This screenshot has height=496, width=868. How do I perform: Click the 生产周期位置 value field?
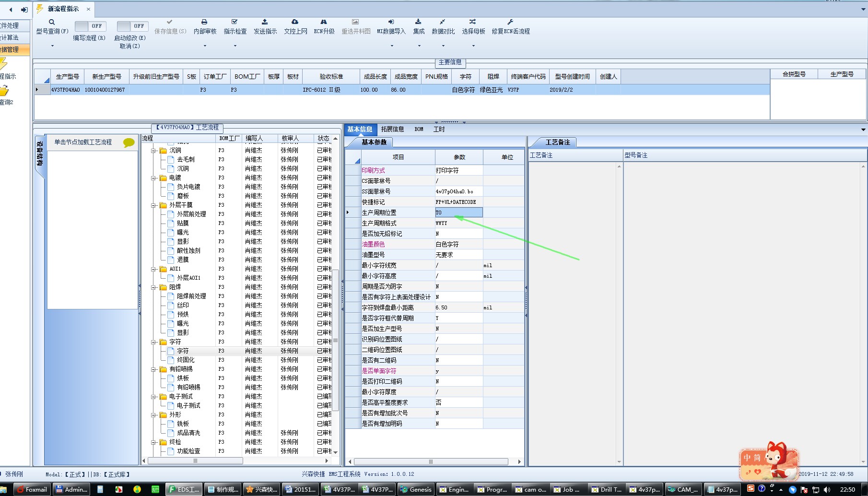[458, 213]
